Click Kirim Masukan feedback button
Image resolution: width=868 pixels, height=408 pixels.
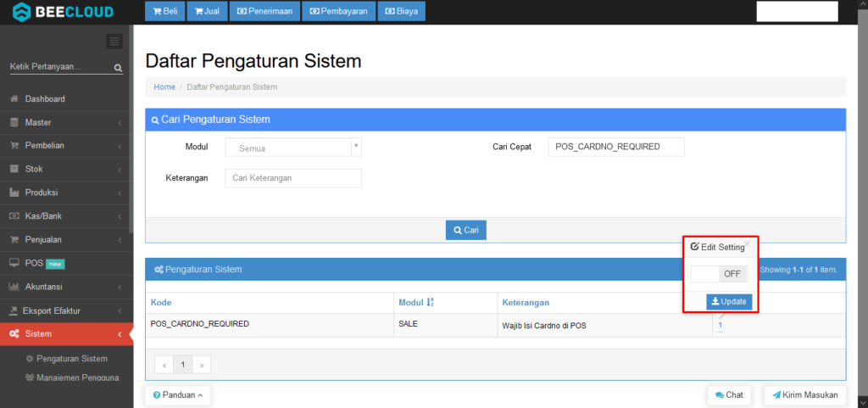click(x=805, y=395)
